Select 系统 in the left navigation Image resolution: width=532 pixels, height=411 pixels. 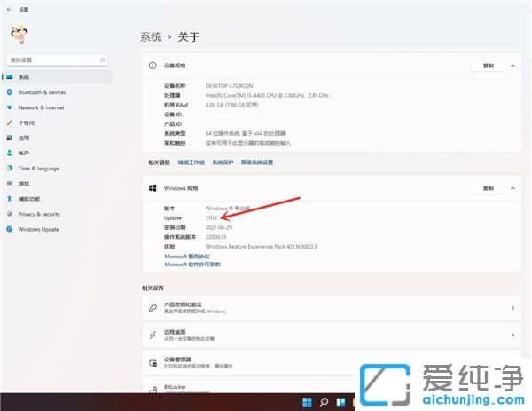click(24, 77)
